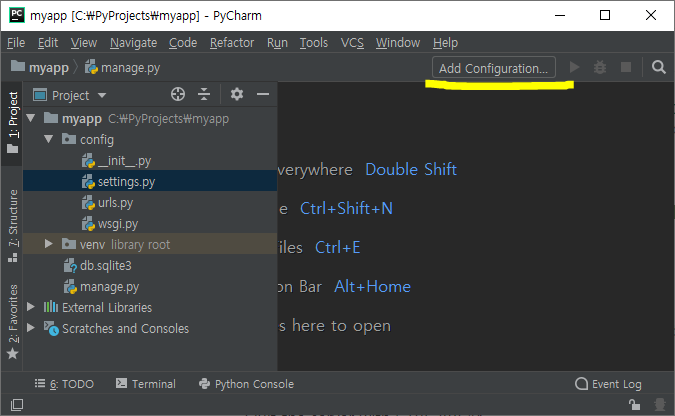Select urls.py file
The width and height of the screenshot is (675, 416).
(x=150, y=202)
